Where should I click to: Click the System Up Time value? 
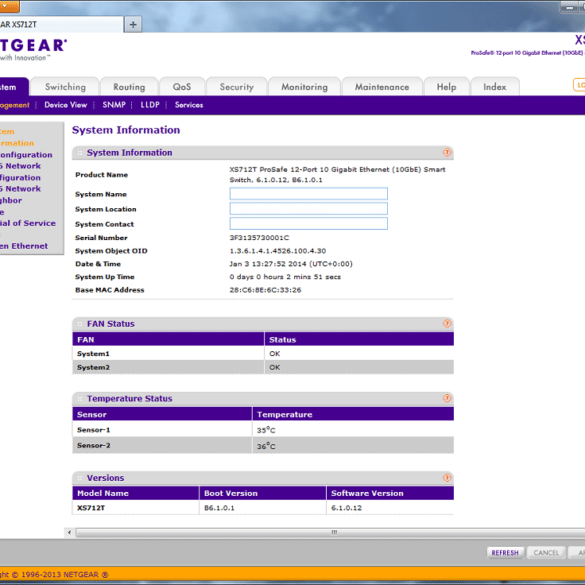[x=285, y=277]
